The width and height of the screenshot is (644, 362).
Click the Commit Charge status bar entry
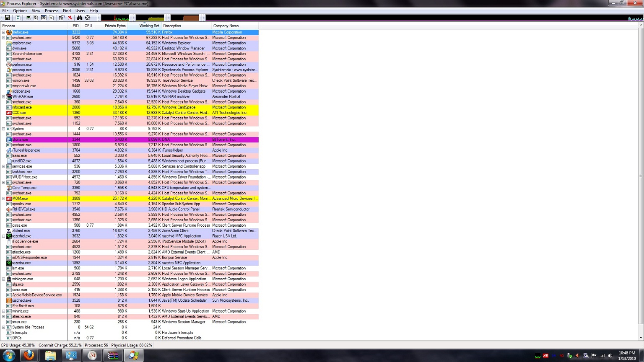60,345
